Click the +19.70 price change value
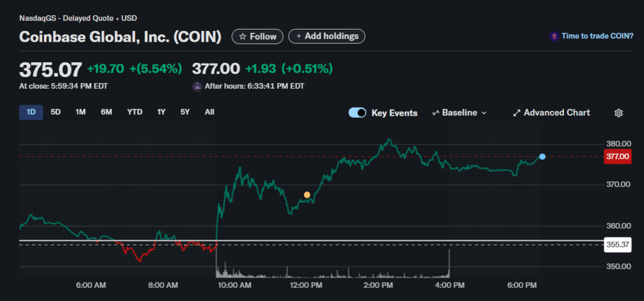Viewport: 644px width, 301px height. pos(106,69)
